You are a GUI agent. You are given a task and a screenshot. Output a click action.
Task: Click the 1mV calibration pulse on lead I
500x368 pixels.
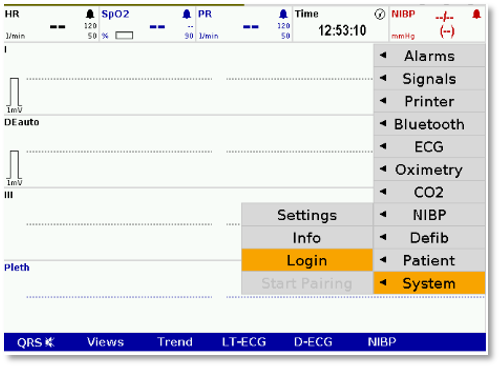point(14,92)
